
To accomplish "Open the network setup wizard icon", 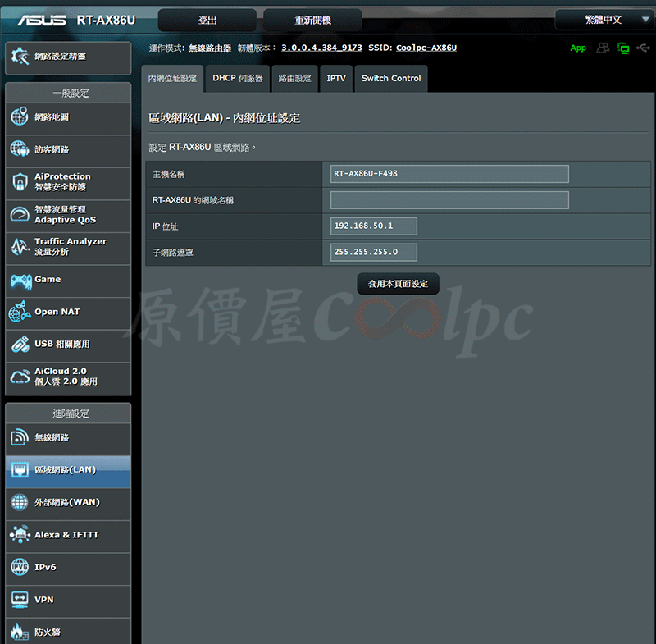I will tap(20, 57).
